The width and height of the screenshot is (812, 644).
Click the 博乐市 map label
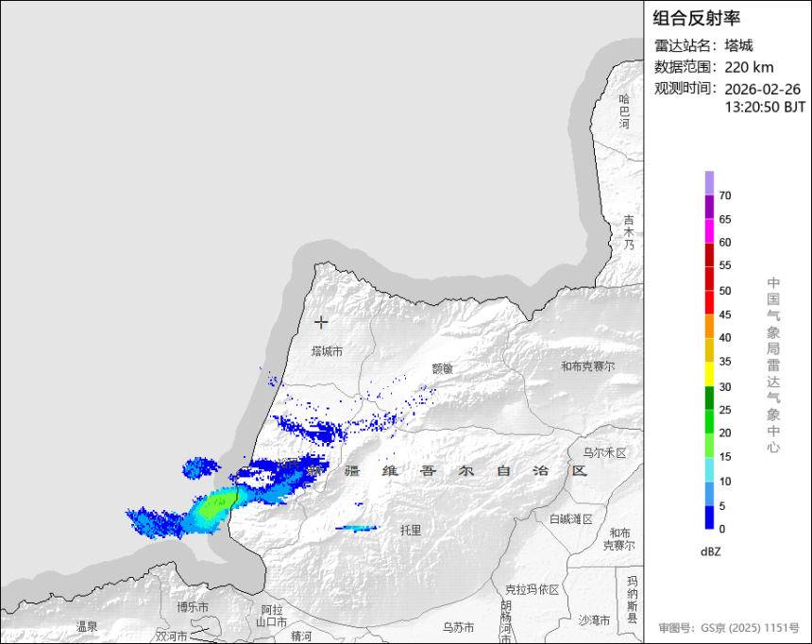tap(193, 606)
